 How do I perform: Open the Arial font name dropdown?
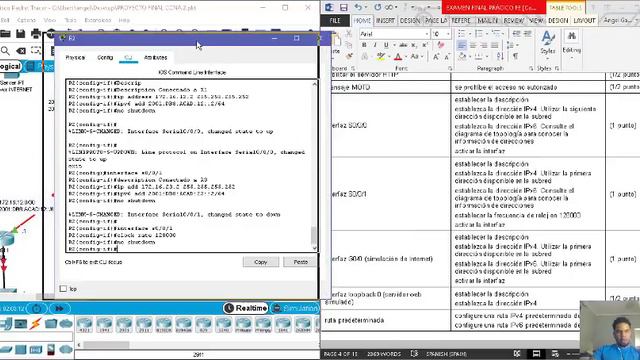click(x=427, y=34)
